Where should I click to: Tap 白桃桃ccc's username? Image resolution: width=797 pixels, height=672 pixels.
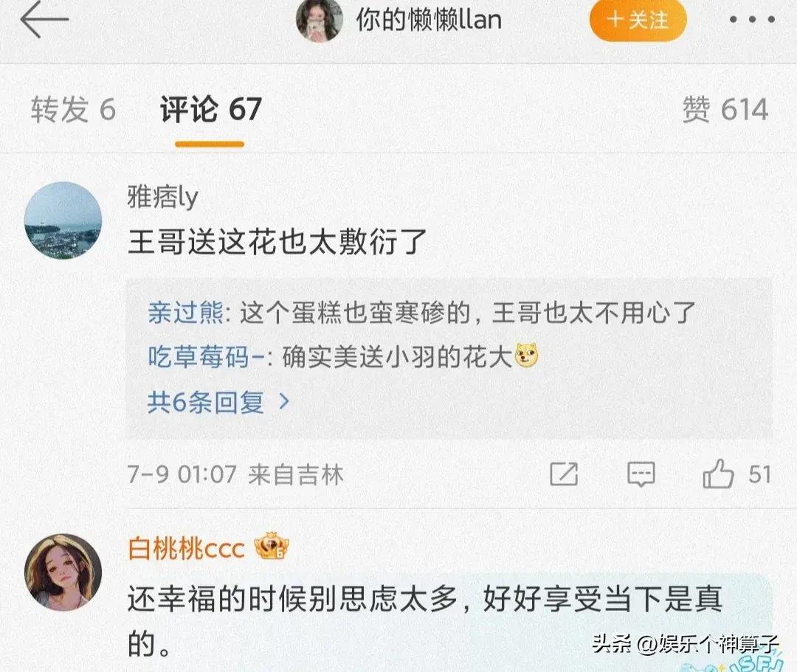click(x=186, y=548)
